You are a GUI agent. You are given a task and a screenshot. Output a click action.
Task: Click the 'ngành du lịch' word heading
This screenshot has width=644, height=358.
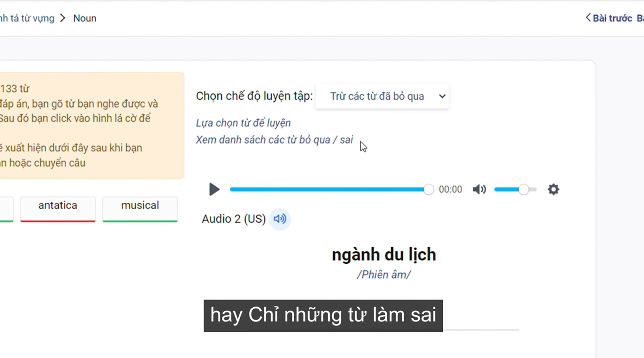pos(384,255)
